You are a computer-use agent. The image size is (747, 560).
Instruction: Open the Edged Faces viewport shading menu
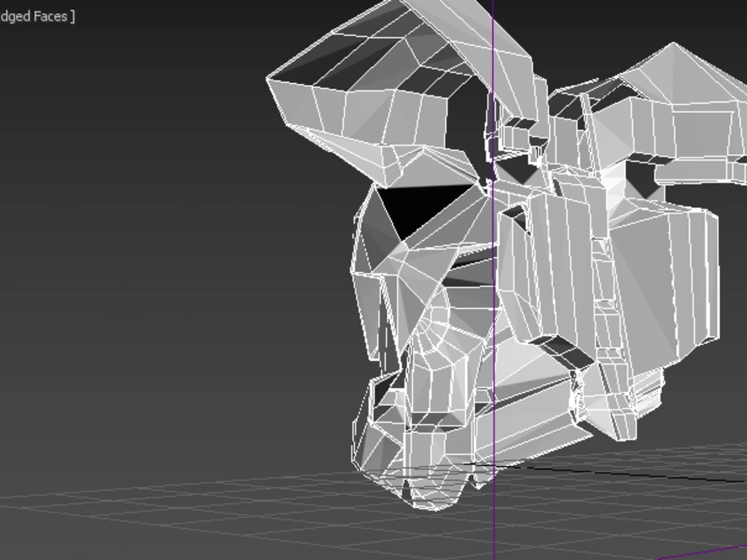pos(36,16)
